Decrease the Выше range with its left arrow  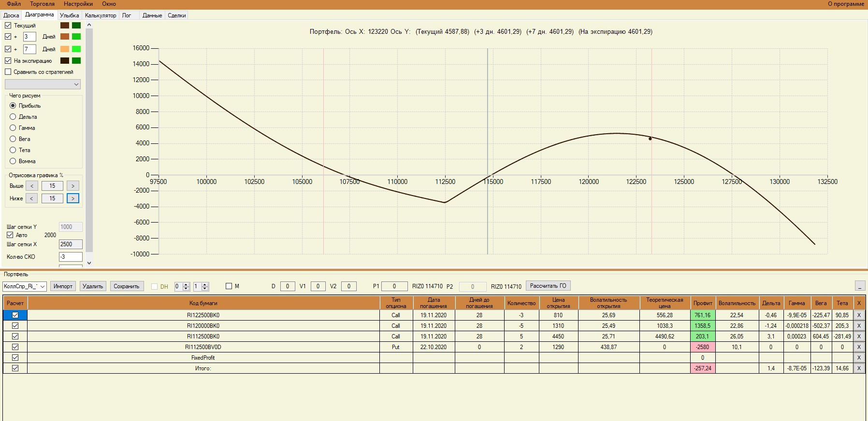(x=32, y=186)
